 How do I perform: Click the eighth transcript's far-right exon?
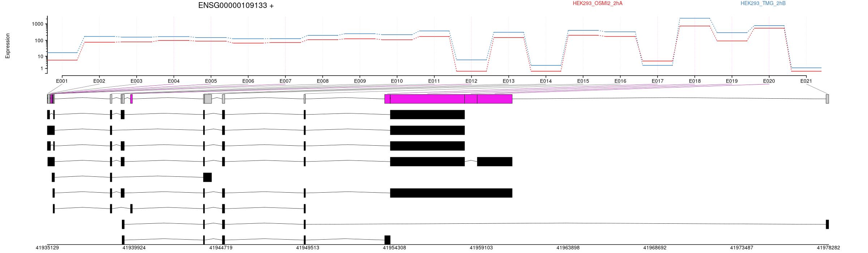[827, 224]
